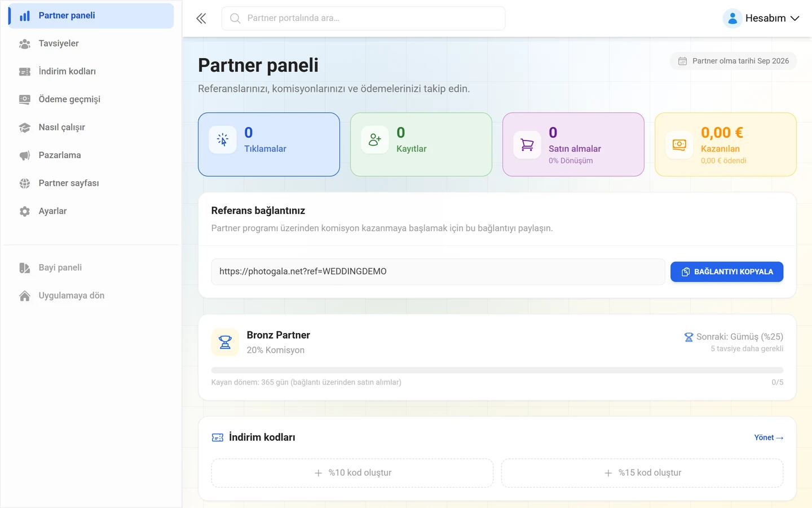Click the cart icon in the Satın almalar card
This screenshot has width=812, height=508.
(x=527, y=145)
